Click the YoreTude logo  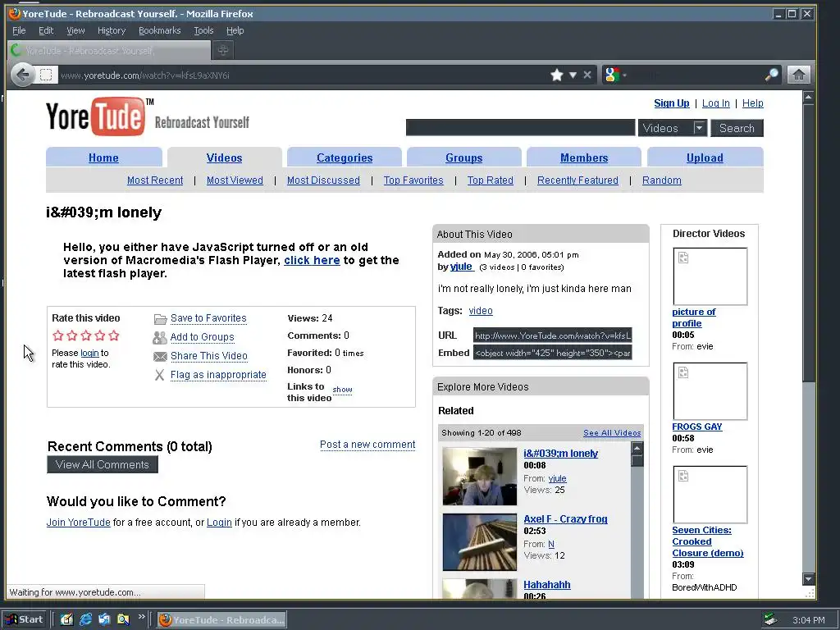pyautogui.click(x=95, y=116)
